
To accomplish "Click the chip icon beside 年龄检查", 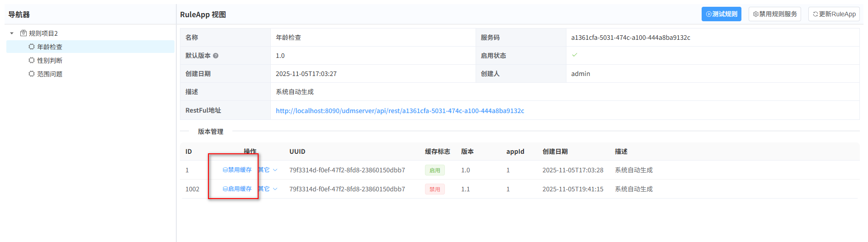I will click(32, 47).
